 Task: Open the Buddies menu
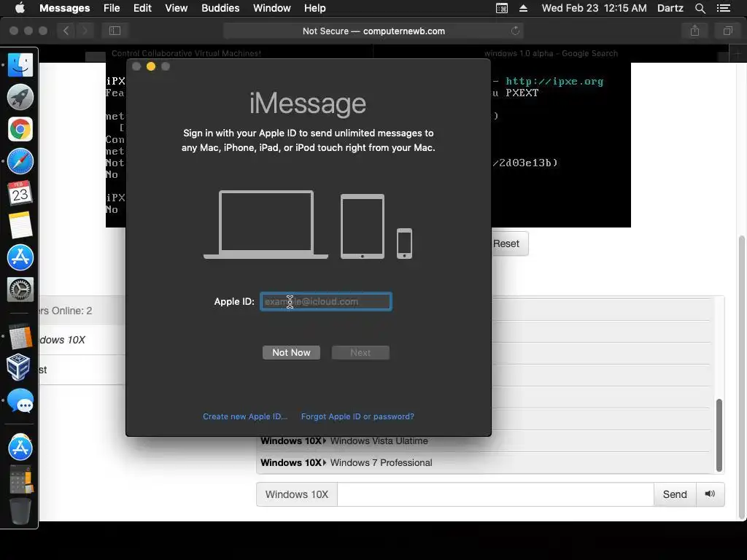220,8
